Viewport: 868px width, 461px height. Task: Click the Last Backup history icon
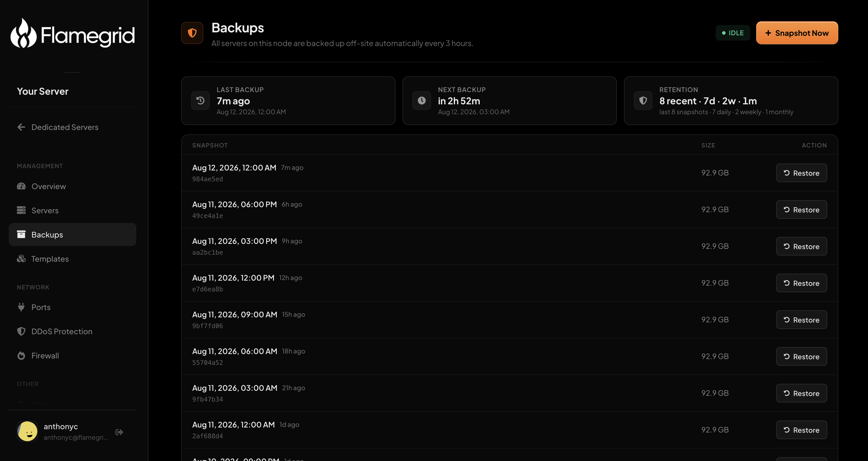pyautogui.click(x=200, y=101)
